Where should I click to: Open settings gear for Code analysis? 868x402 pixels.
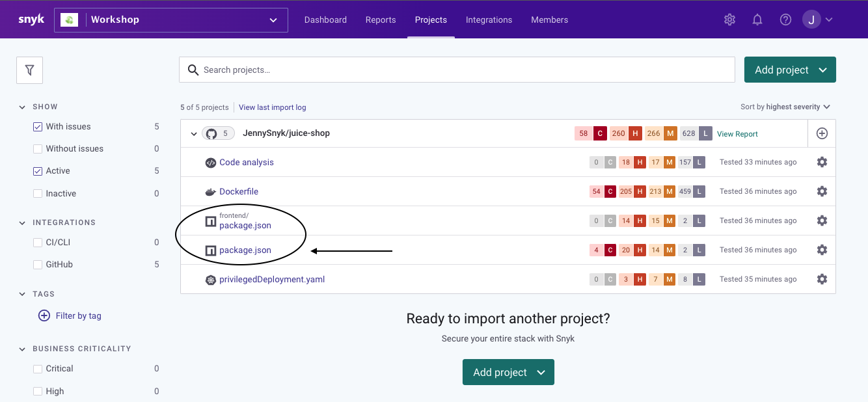[822, 162]
